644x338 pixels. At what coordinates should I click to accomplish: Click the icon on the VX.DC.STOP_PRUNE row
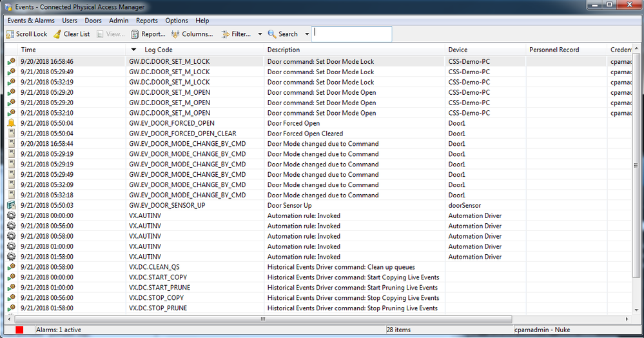coord(11,308)
